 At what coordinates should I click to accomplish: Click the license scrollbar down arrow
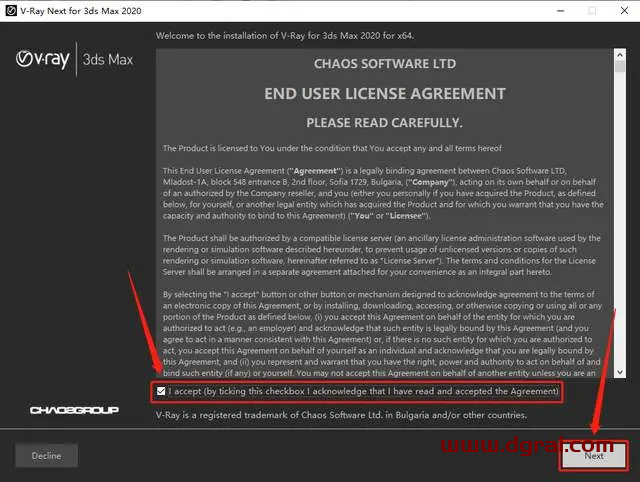(x=620, y=372)
